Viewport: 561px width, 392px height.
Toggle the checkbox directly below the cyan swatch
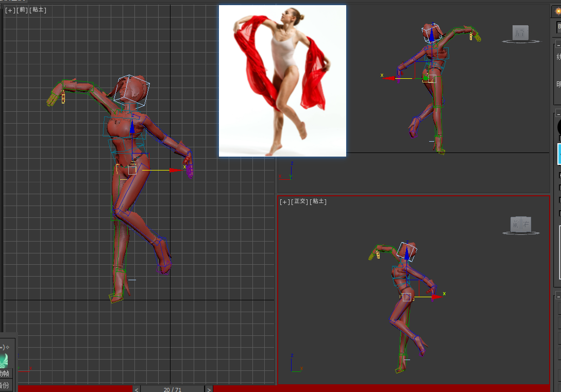point(559,175)
